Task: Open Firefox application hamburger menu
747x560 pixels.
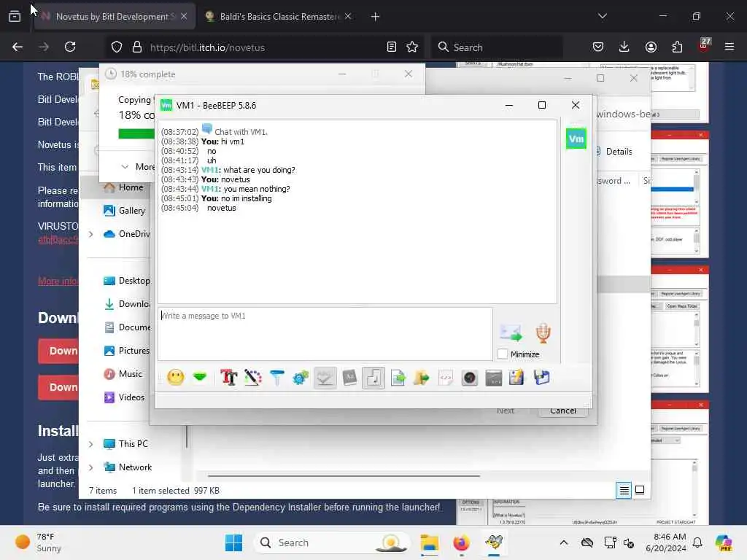Action: tap(729, 47)
